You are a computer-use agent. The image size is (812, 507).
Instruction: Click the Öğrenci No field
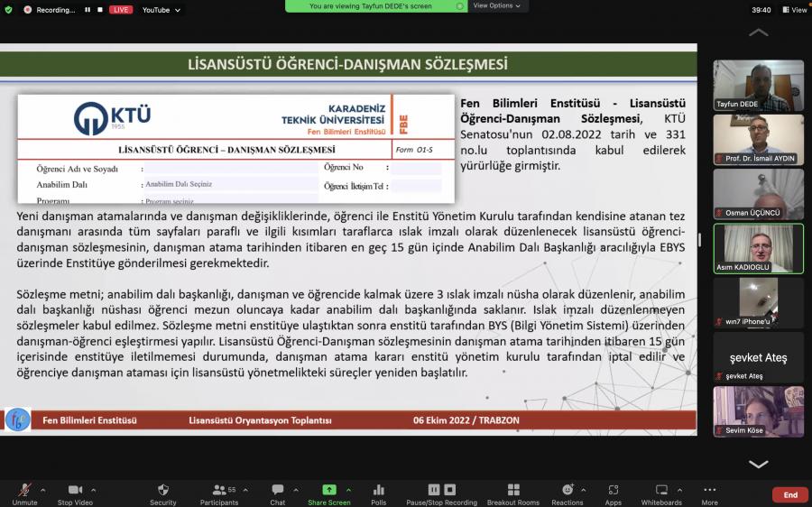coord(416,168)
